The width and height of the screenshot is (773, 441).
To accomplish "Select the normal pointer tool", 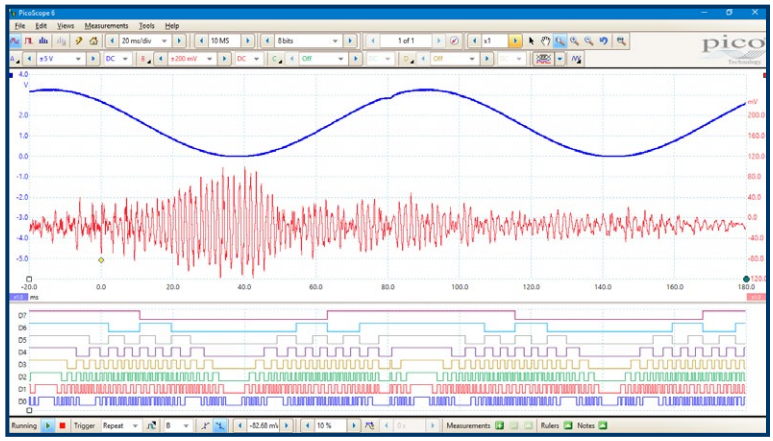I will (531, 41).
